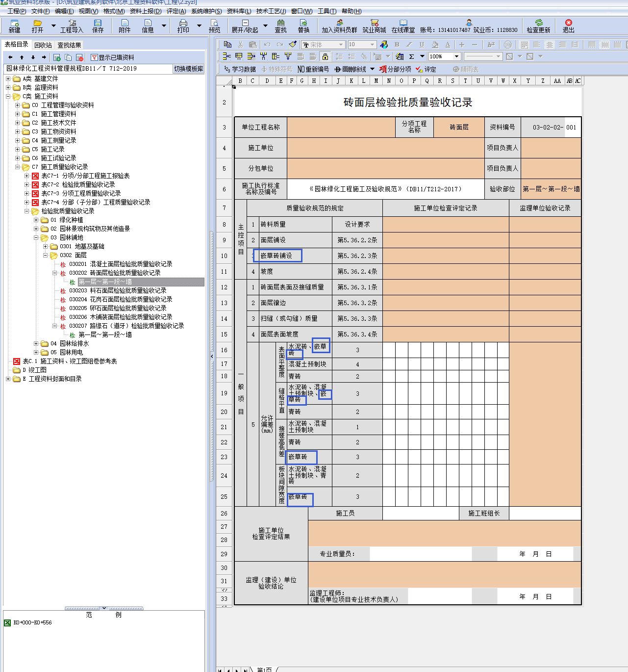Click the 评定 button
The width and height of the screenshot is (628, 672).
(x=426, y=69)
